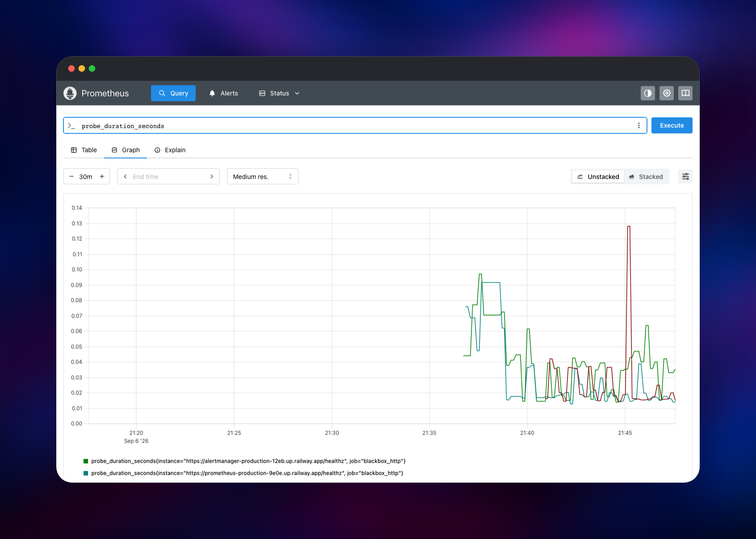This screenshot has width=756, height=539.
Task: Click the 21:20 x-axis label
Action: pos(136,433)
